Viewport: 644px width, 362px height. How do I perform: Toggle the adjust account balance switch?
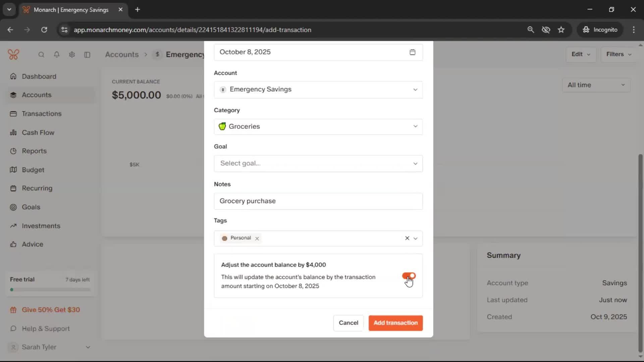click(x=409, y=276)
